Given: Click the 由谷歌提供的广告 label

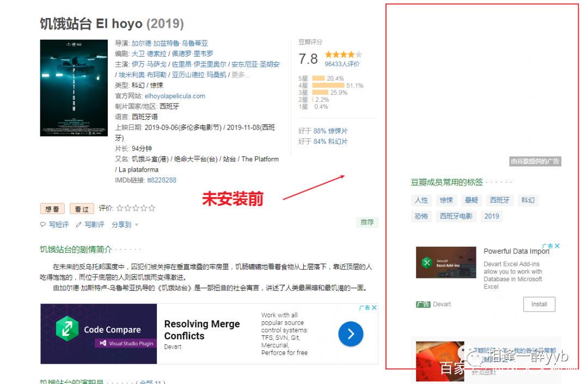Looking at the screenshot, I should pos(535,162).
